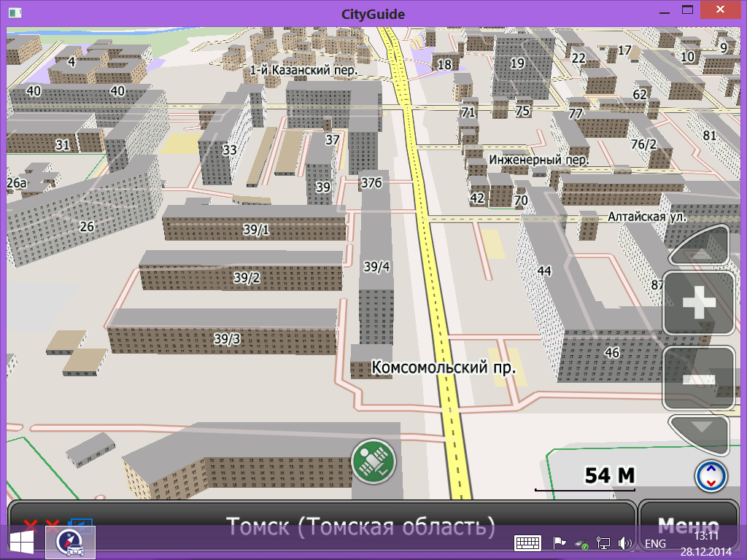The height and width of the screenshot is (560, 747).
Task: Switch the ENG input language
Action: pyautogui.click(x=654, y=544)
